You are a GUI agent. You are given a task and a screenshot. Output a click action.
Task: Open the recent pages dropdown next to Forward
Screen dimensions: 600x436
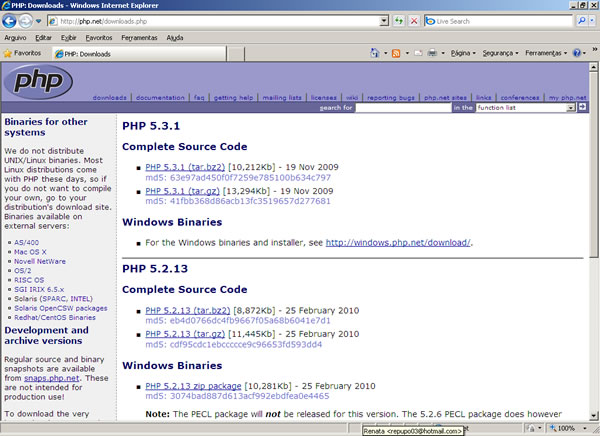38,21
